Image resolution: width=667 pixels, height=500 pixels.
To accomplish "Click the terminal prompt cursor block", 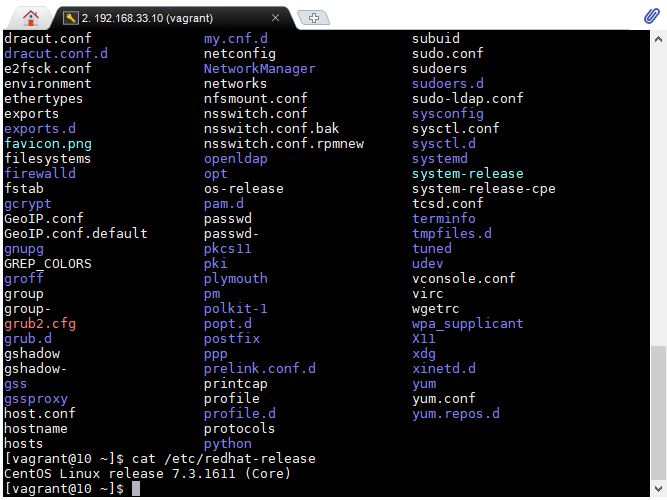I will click(136, 489).
